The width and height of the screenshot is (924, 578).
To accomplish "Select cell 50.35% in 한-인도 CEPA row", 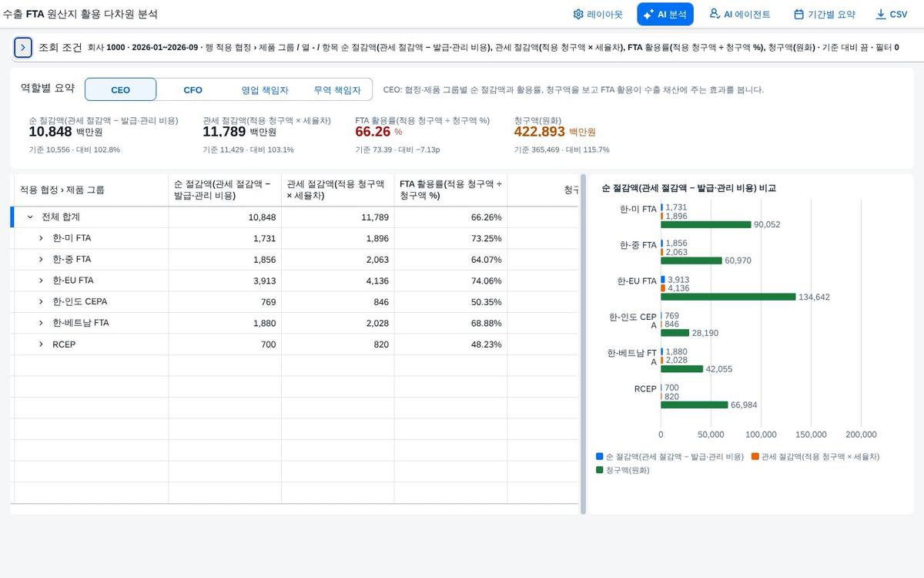I will [x=451, y=302].
